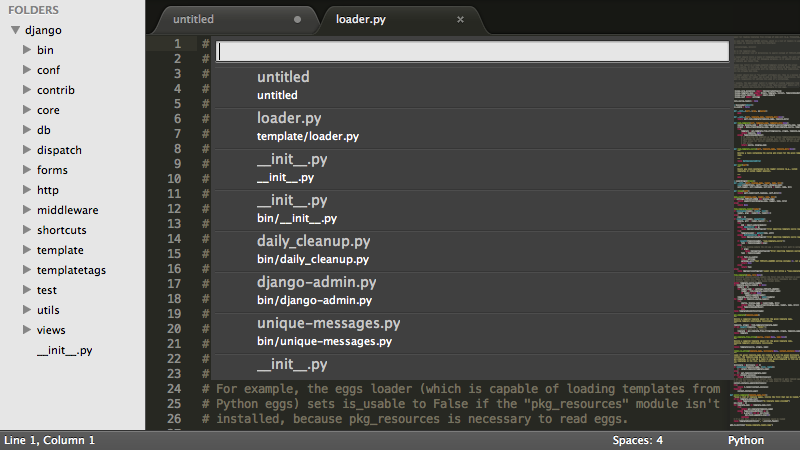Viewport: 800px width, 450px height.
Task: Expand the conf folder arrow
Action: point(27,69)
